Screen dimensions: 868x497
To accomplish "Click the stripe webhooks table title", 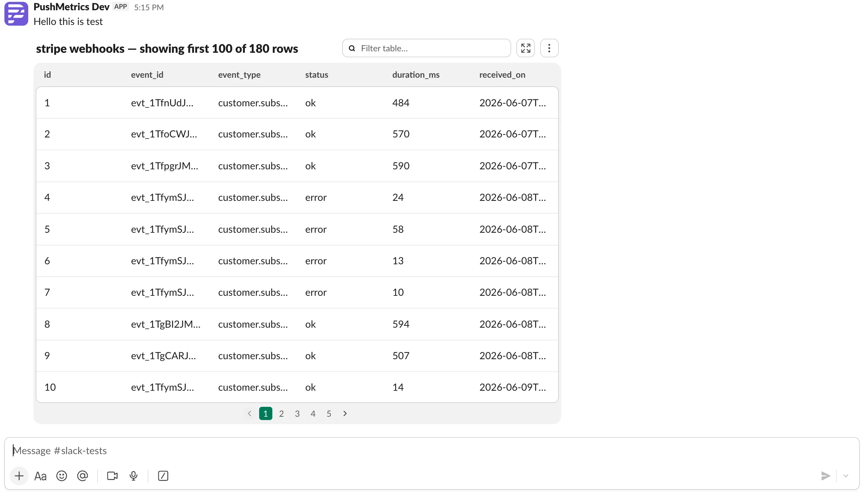I will click(x=167, y=48).
